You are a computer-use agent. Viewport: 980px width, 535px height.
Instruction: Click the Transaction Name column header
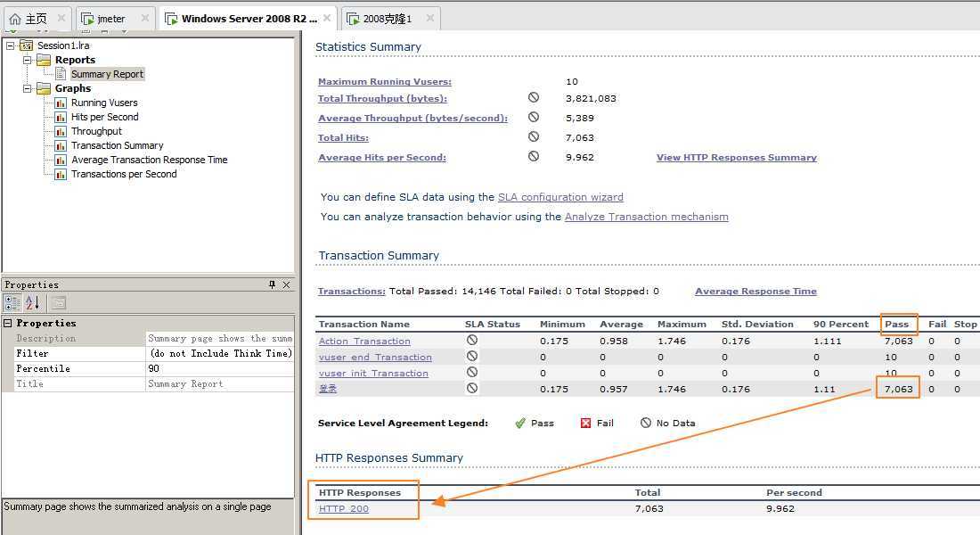tap(363, 325)
